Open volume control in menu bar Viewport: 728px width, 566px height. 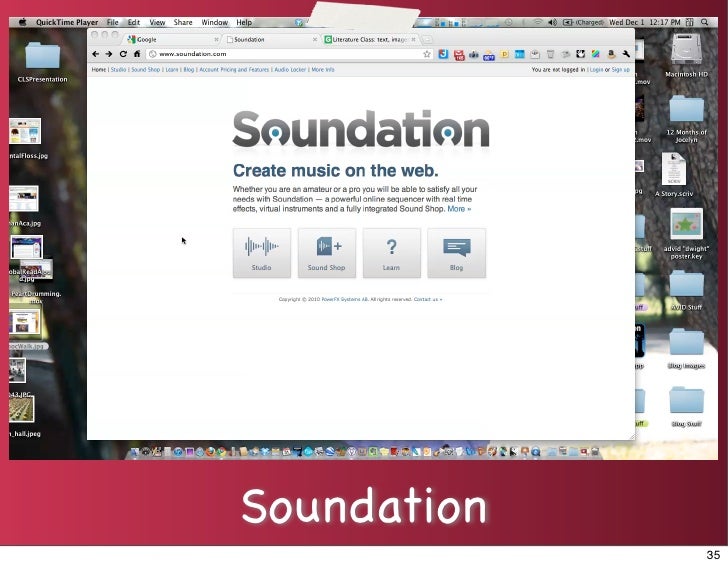pos(552,22)
